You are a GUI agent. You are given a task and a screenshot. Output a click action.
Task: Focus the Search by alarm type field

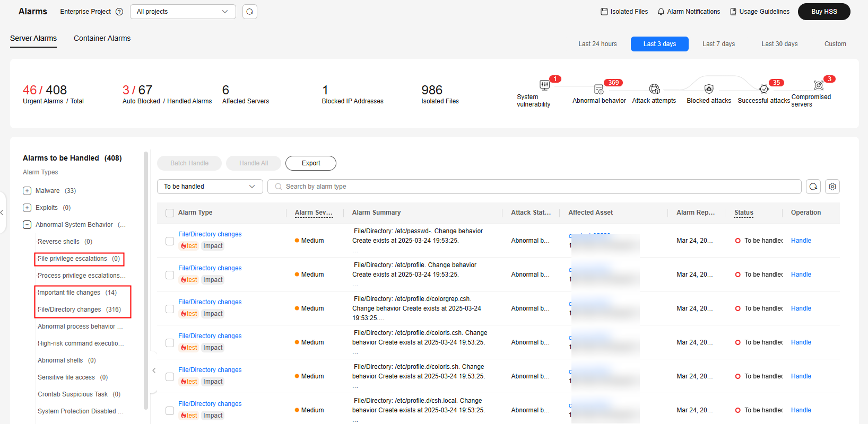(x=534, y=187)
